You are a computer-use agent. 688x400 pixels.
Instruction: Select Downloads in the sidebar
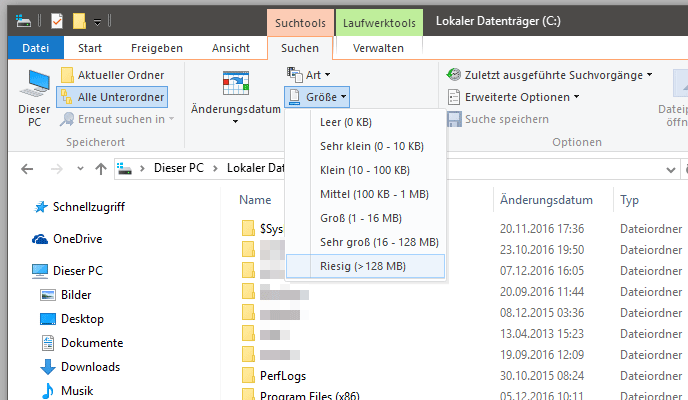90,367
